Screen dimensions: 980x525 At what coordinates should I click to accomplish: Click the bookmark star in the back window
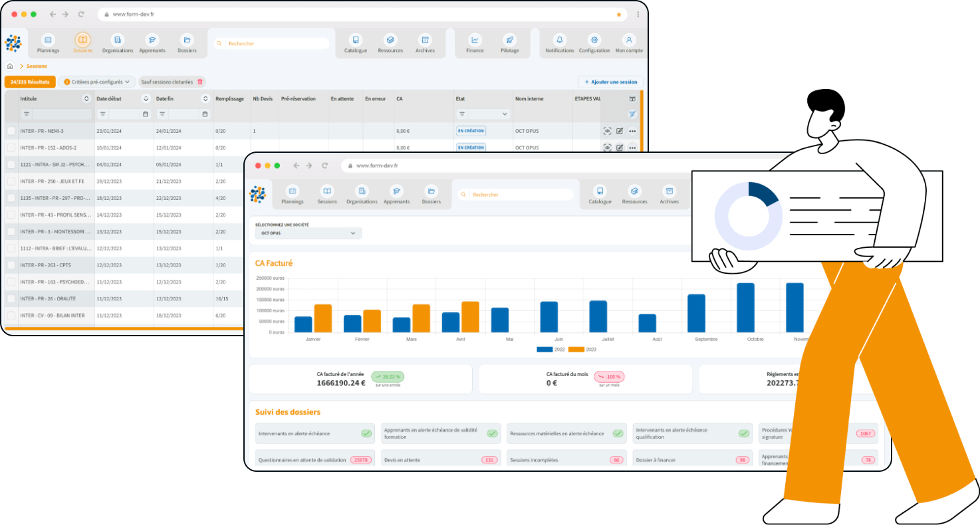coord(619,14)
